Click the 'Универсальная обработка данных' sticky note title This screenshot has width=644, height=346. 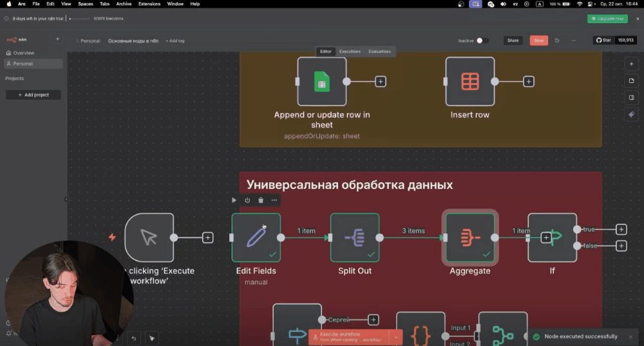point(350,185)
